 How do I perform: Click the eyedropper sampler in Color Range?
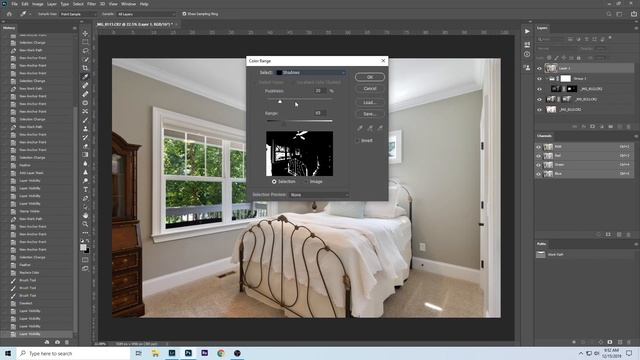[x=360, y=128]
